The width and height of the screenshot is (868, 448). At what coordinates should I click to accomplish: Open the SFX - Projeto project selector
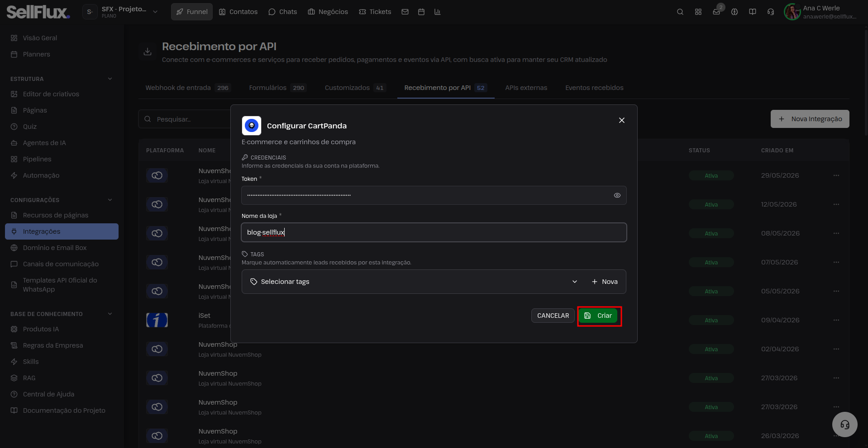(x=121, y=12)
